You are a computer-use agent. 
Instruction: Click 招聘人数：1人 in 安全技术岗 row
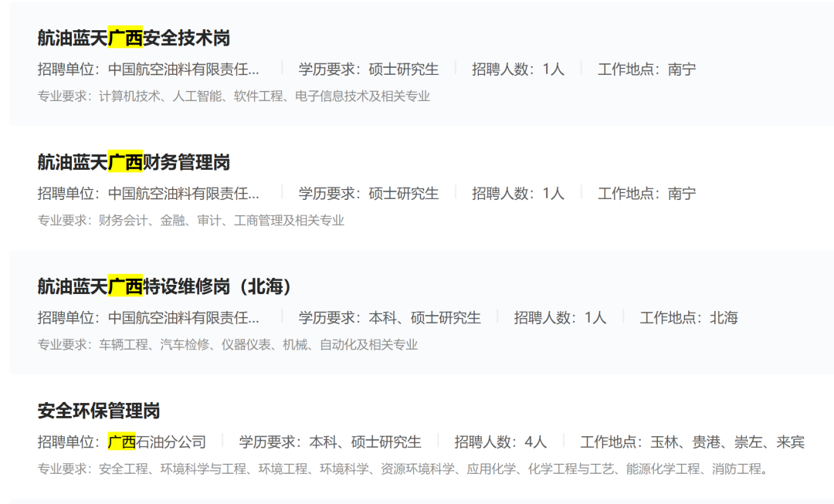[518, 69]
